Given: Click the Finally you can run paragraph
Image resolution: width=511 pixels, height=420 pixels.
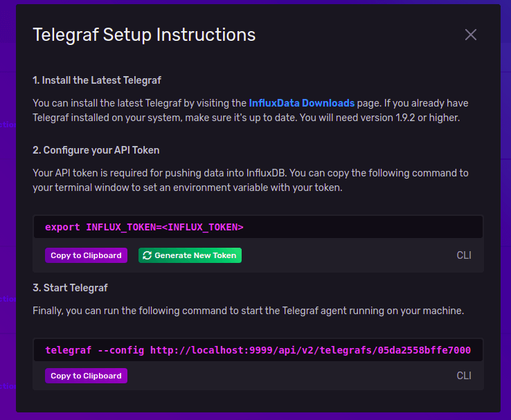Looking at the screenshot, I should pos(248,311).
